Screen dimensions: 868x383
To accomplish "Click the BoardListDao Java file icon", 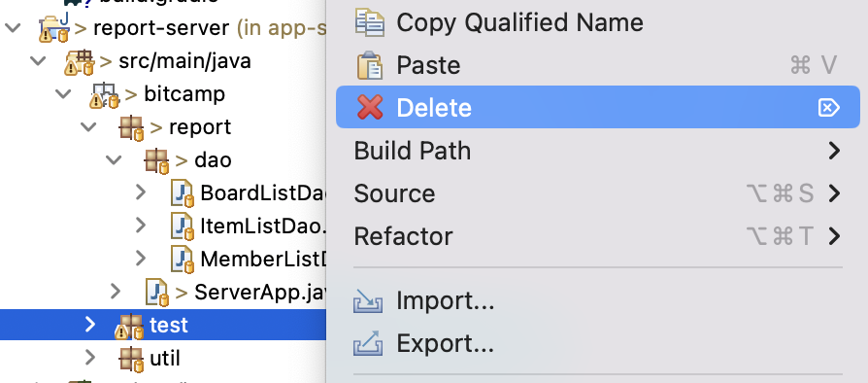I will (x=183, y=193).
